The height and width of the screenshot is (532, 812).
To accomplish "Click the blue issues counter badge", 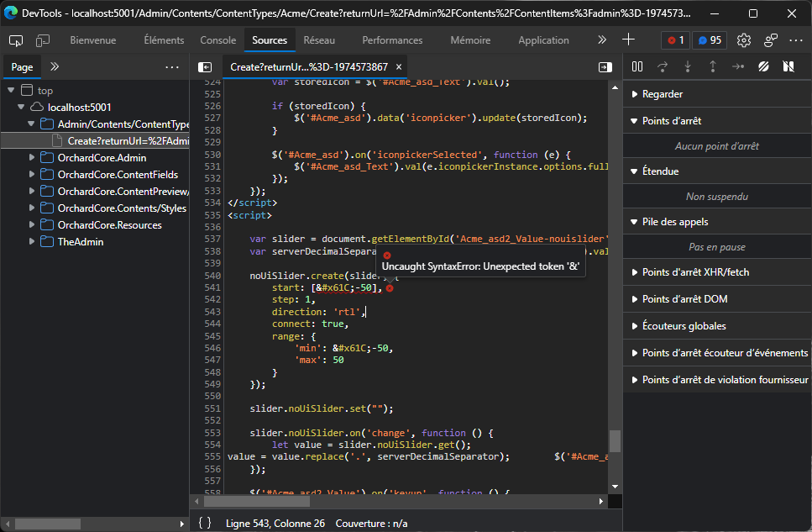I will point(708,40).
